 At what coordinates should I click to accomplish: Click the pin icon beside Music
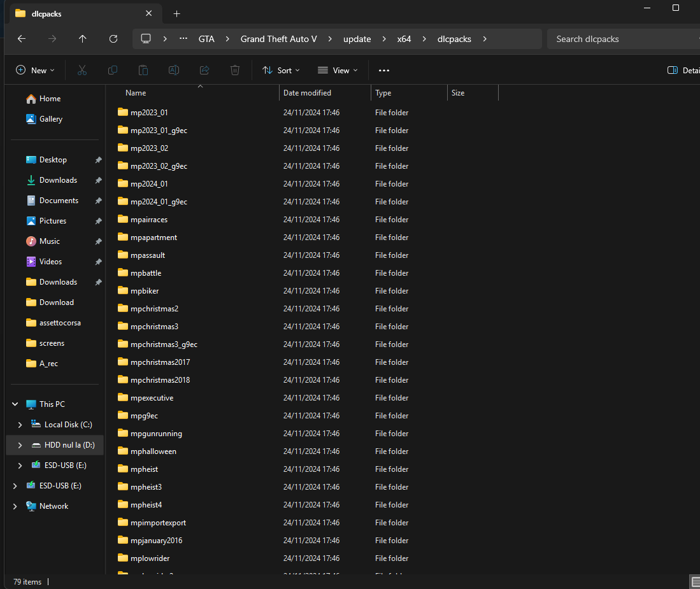[x=98, y=241]
